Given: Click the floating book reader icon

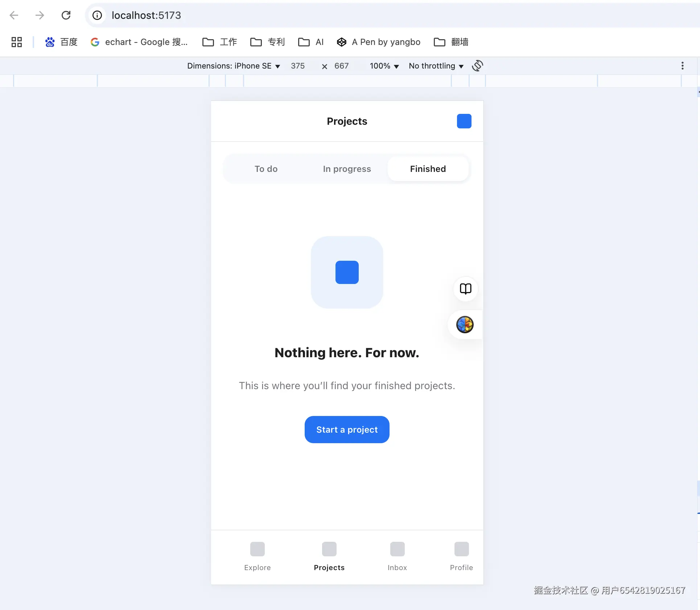Looking at the screenshot, I should click(x=465, y=289).
